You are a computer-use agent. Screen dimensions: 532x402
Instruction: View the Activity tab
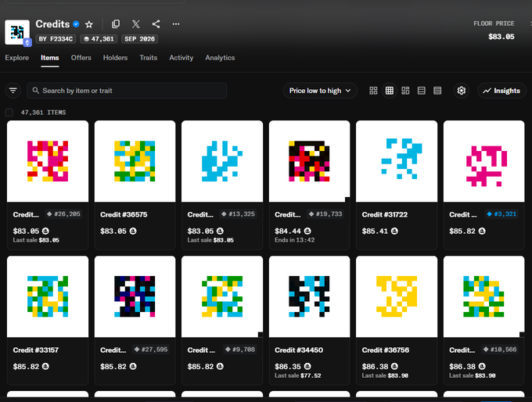182,58
